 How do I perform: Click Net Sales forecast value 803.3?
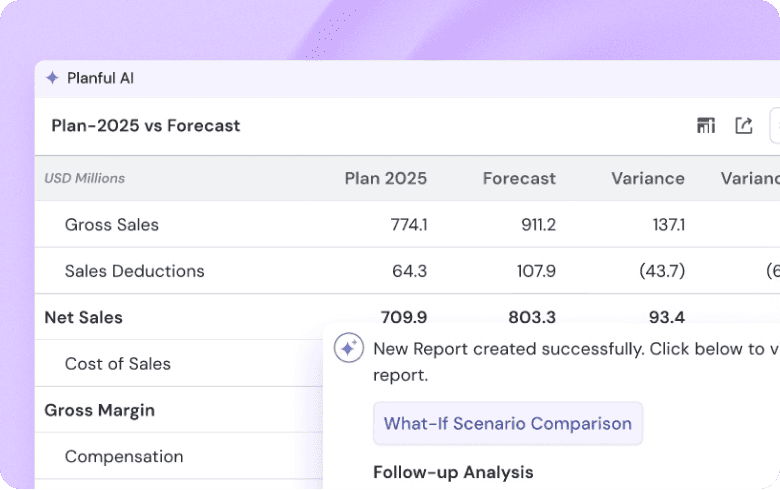click(x=532, y=317)
